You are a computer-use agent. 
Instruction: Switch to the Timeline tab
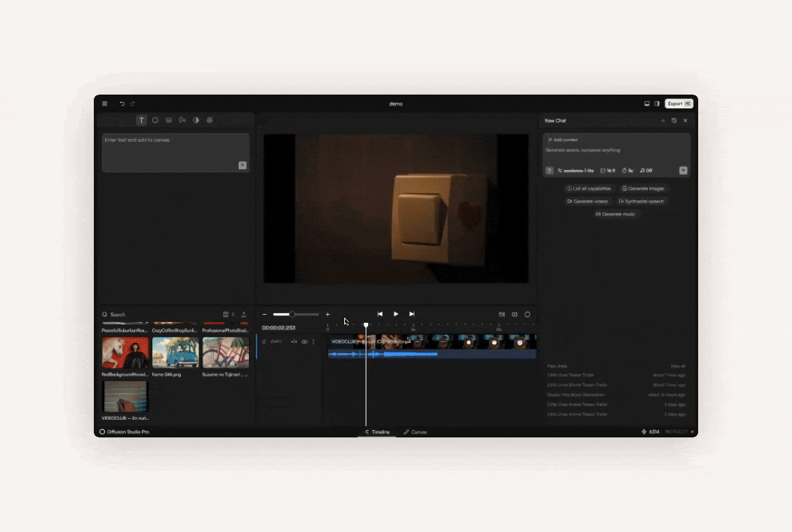(x=378, y=432)
